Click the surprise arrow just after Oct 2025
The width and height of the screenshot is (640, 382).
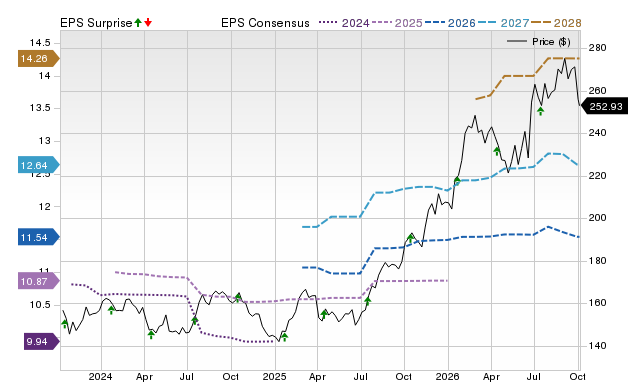click(411, 238)
